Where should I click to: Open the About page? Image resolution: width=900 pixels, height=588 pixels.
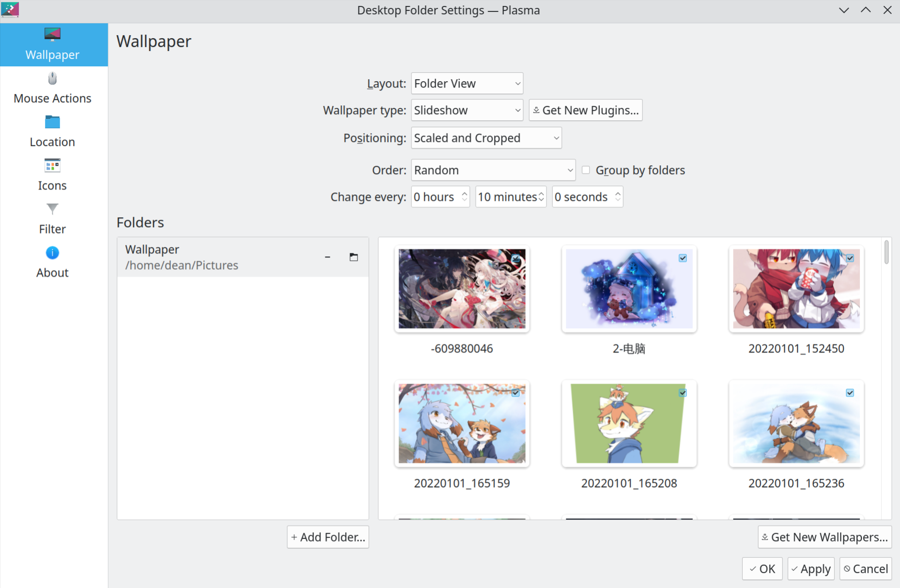pos(52,262)
